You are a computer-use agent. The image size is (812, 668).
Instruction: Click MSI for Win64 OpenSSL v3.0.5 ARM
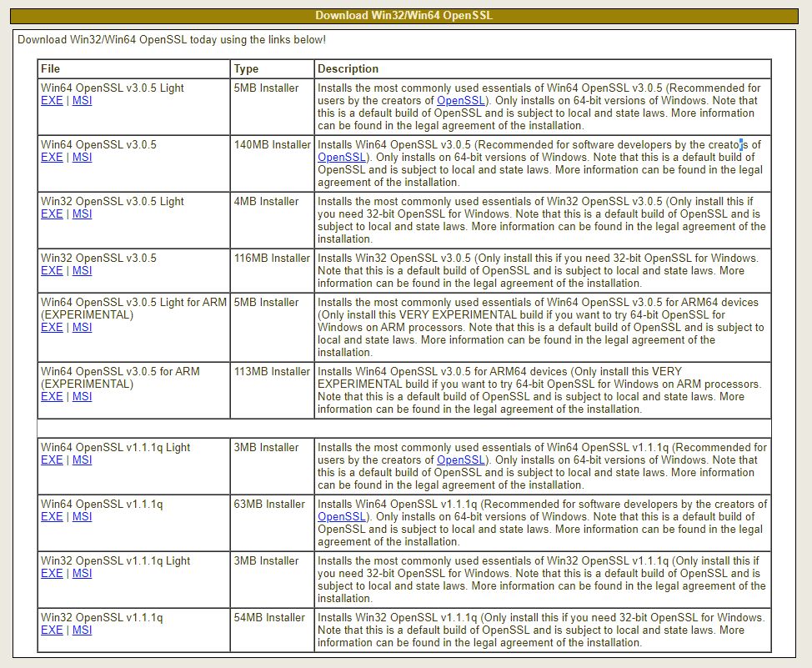[82, 397]
